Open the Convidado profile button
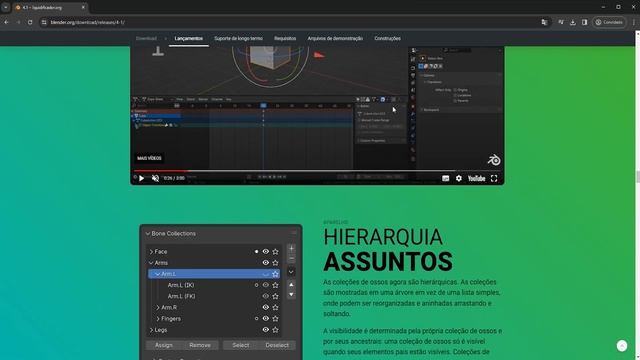Viewport: 640px width, 360px height. point(609,22)
